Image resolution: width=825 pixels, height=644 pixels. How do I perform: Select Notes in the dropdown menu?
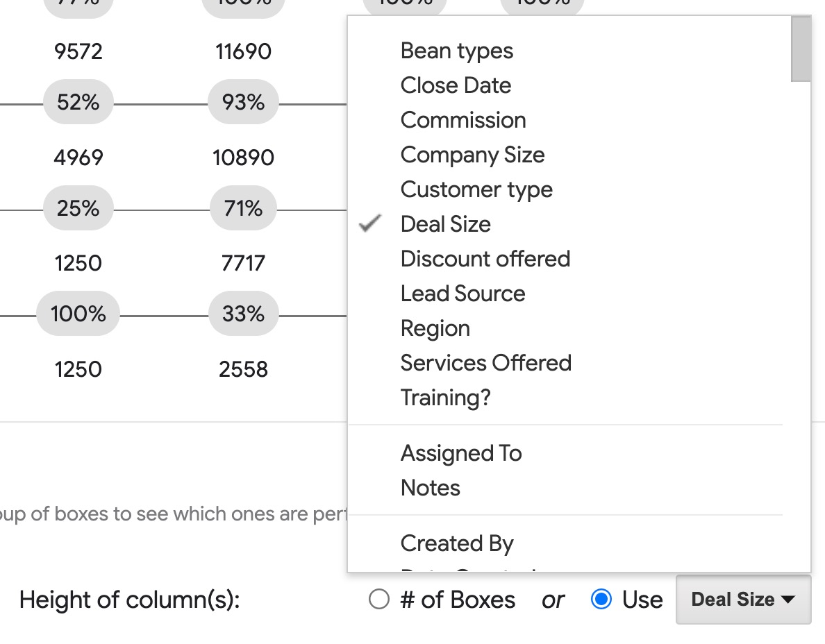(x=430, y=488)
